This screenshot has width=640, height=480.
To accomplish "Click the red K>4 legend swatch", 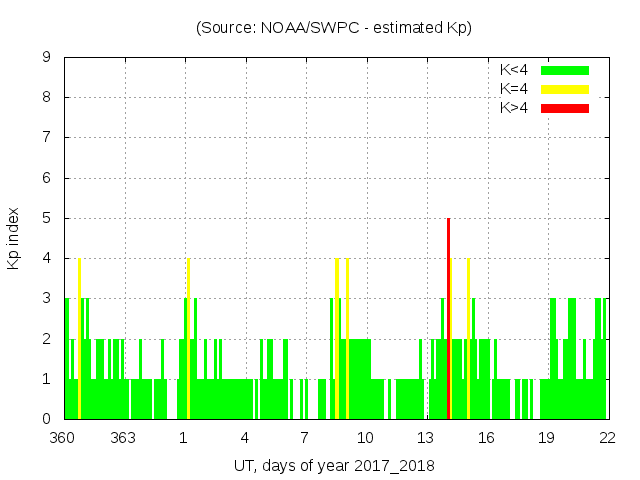I will pos(565,108).
